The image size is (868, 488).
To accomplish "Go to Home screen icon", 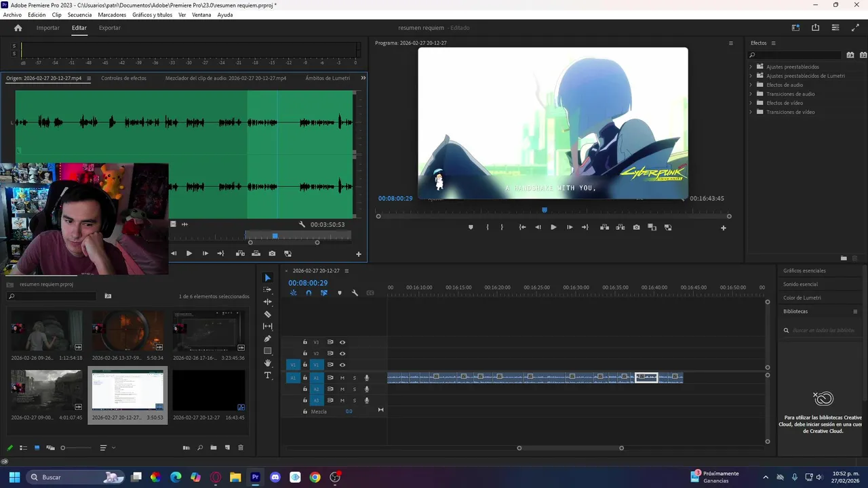I will (x=18, y=28).
